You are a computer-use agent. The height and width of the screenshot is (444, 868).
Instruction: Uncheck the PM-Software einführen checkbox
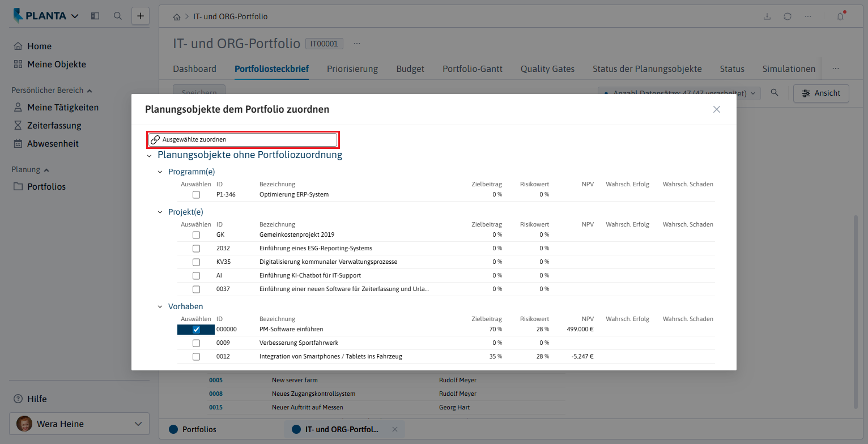pyautogui.click(x=196, y=330)
